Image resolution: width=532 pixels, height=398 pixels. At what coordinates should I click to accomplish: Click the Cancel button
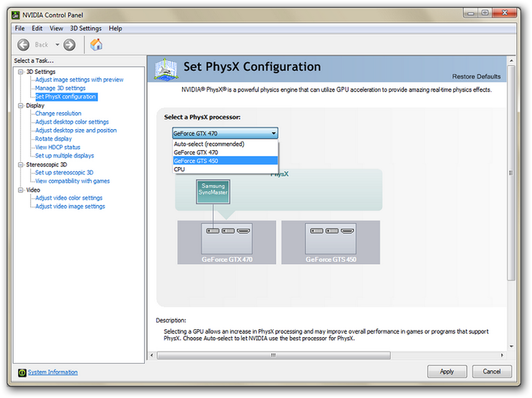point(492,371)
